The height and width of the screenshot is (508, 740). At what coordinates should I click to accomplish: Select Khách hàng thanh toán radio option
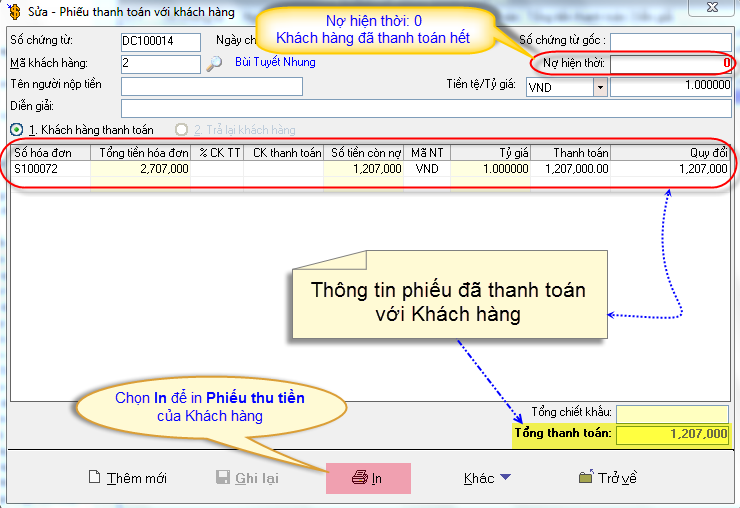pos(16,130)
